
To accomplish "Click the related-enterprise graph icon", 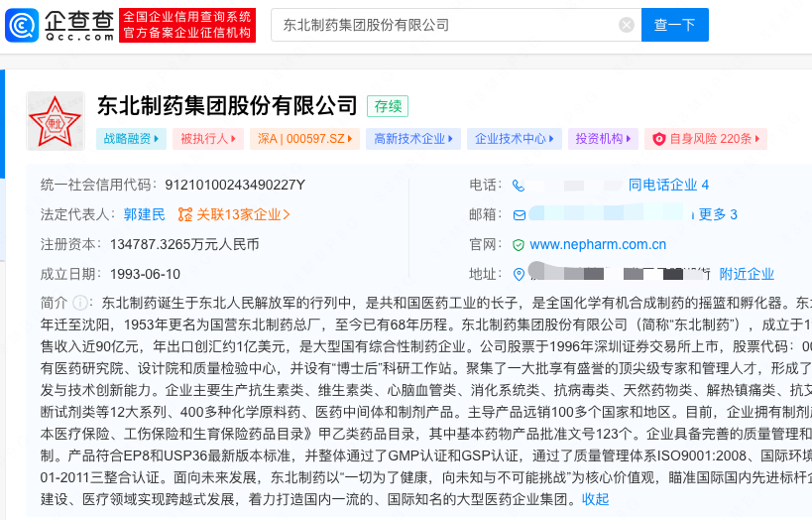I will pyautogui.click(x=184, y=214).
